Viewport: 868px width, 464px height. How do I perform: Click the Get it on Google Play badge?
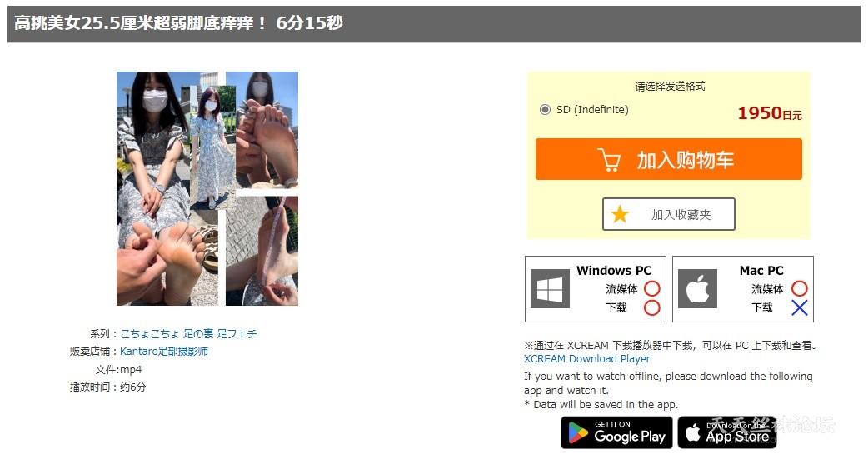[616, 432]
